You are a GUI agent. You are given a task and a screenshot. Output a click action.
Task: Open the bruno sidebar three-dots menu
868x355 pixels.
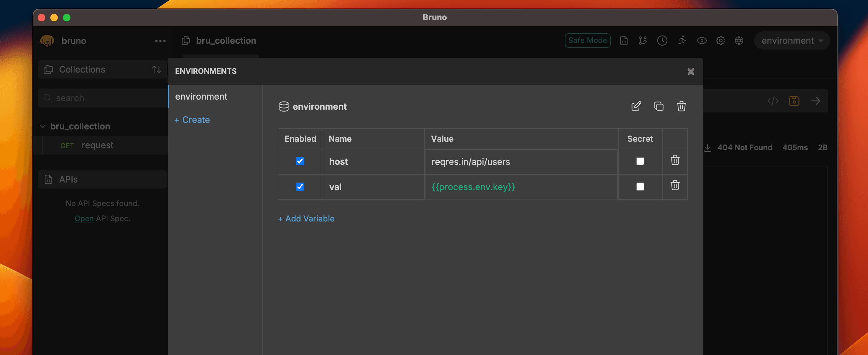click(160, 41)
